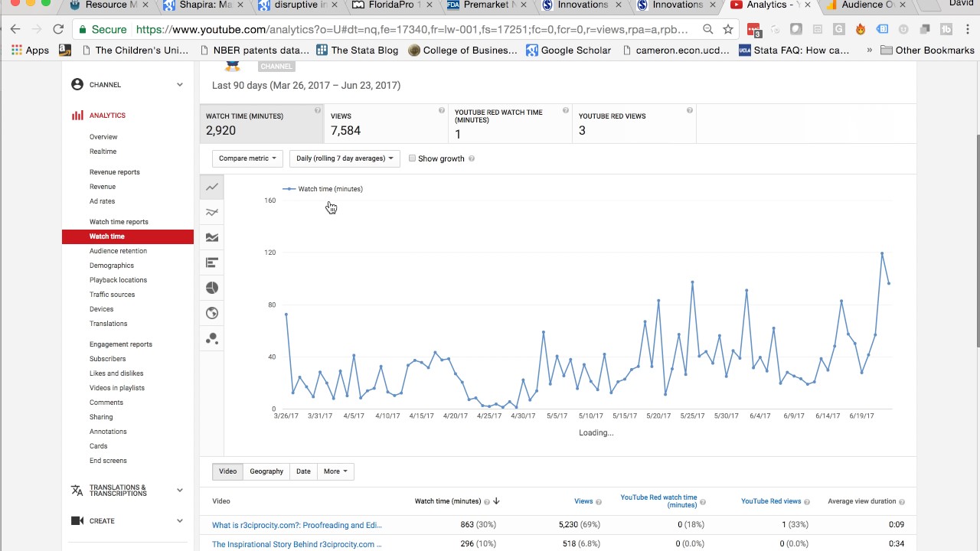Open the Compare metric dropdown

tap(247, 158)
